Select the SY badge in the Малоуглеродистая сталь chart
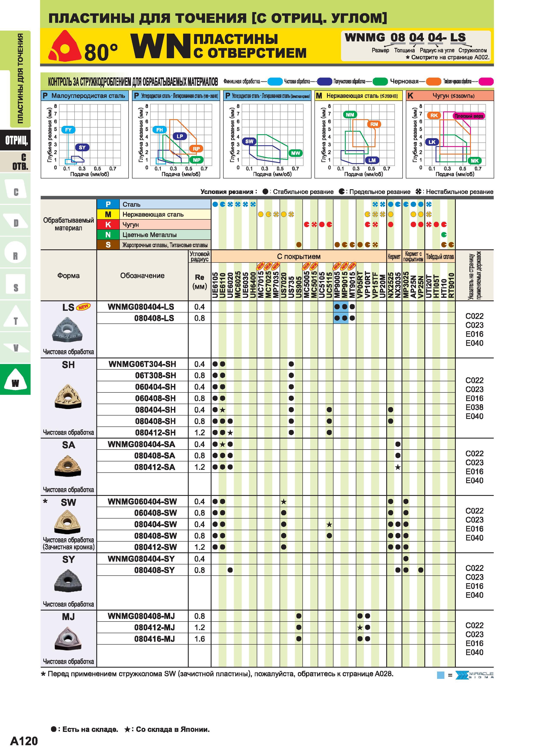 (82, 147)
